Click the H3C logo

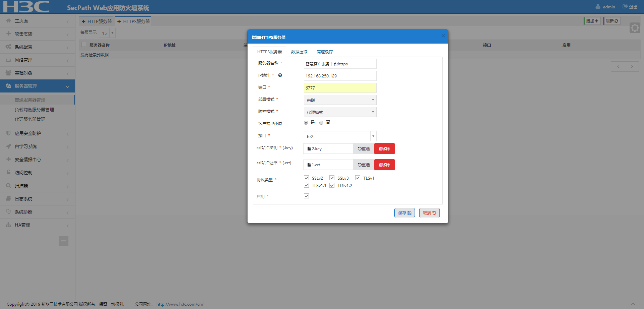pos(26,7)
